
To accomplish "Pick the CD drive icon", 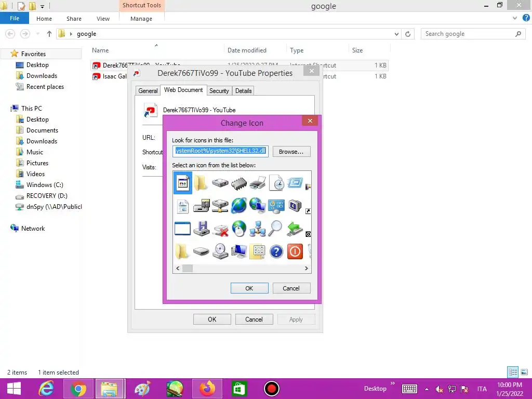I will pos(220,251).
